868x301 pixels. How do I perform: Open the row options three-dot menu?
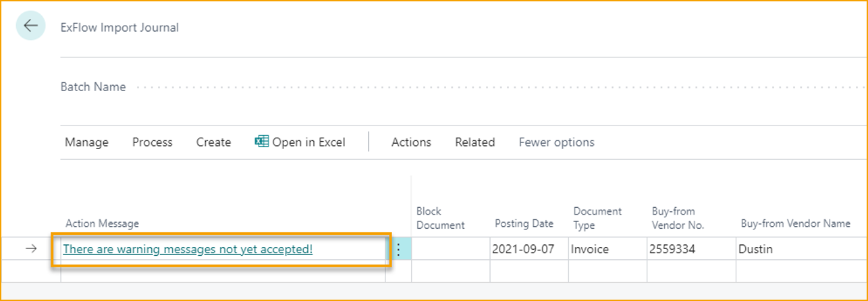pos(398,250)
